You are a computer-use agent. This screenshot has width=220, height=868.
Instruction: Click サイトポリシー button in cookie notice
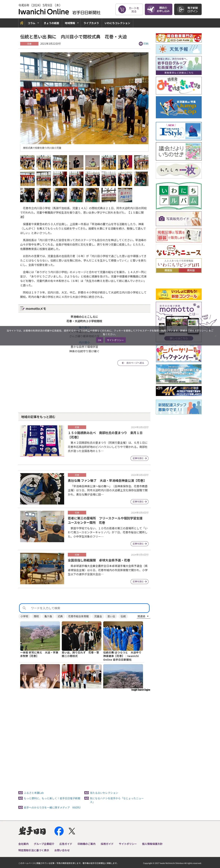point(115,340)
